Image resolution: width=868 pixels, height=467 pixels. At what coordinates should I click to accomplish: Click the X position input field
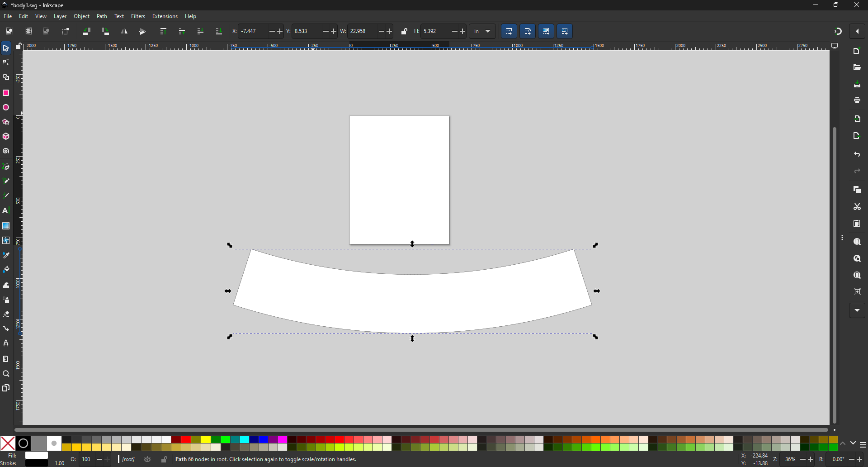pyautogui.click(x=252, y=32)
